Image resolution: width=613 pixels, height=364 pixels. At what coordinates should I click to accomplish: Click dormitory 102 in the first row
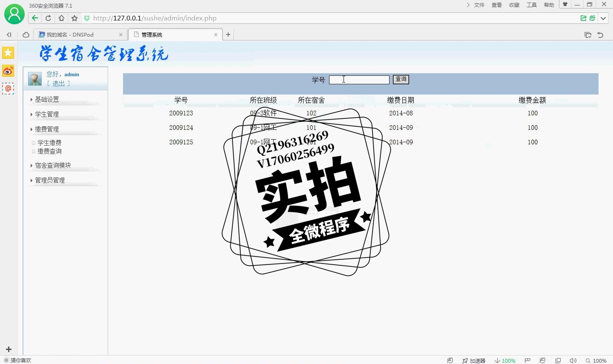[x=311, y=113]
